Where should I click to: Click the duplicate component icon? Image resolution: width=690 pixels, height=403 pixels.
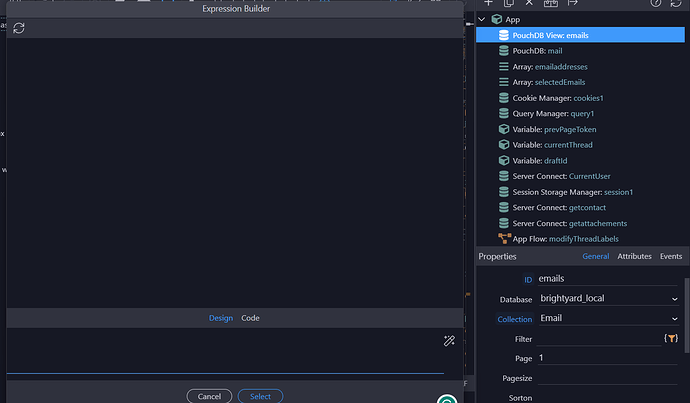tap(510, 3)
